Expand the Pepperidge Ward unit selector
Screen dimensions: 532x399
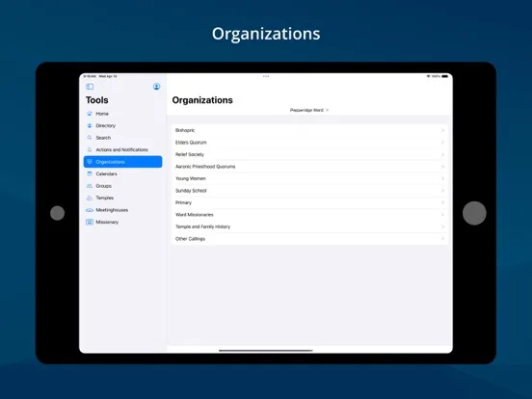tap(309, 110)
